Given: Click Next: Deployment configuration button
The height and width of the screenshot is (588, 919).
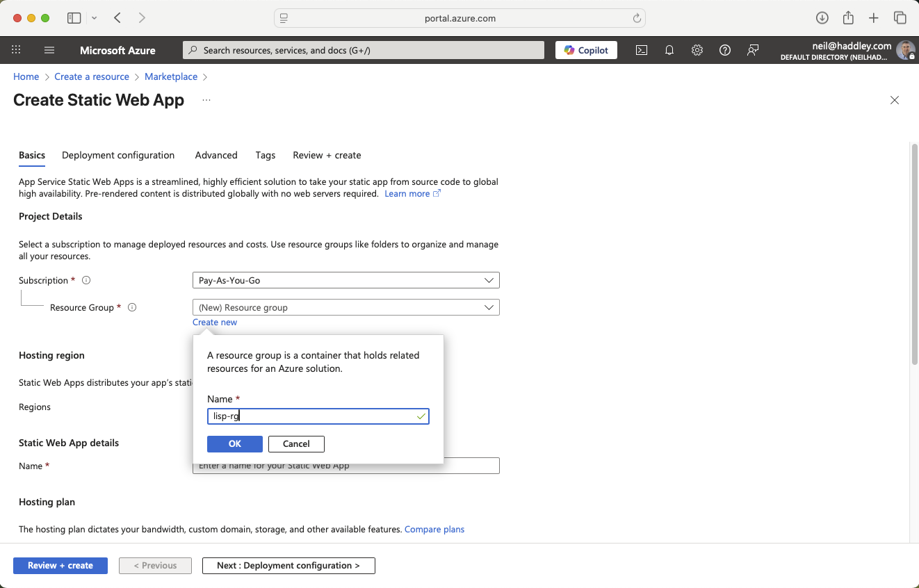Looking at the screenshot, I should [x=288, y=565].
